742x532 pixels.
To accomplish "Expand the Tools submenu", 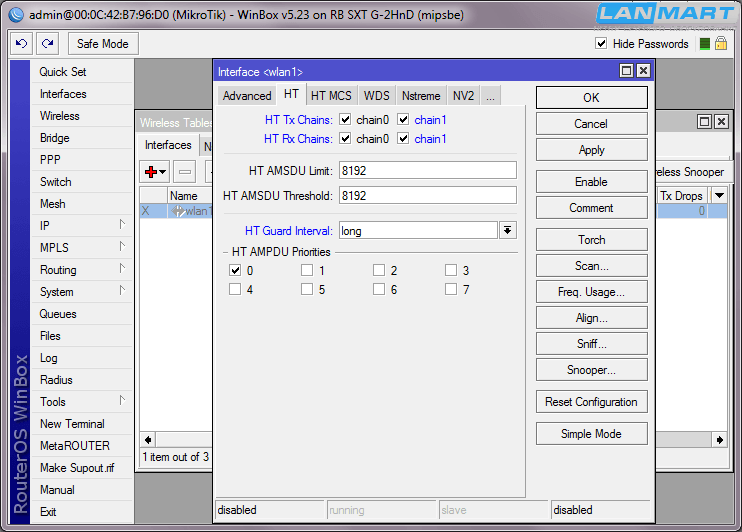I will pyautogui.click(x=122, y=400).
